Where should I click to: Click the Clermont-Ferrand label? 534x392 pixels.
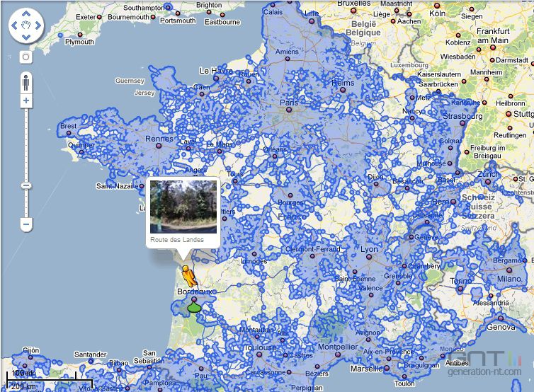click(312, 249)
